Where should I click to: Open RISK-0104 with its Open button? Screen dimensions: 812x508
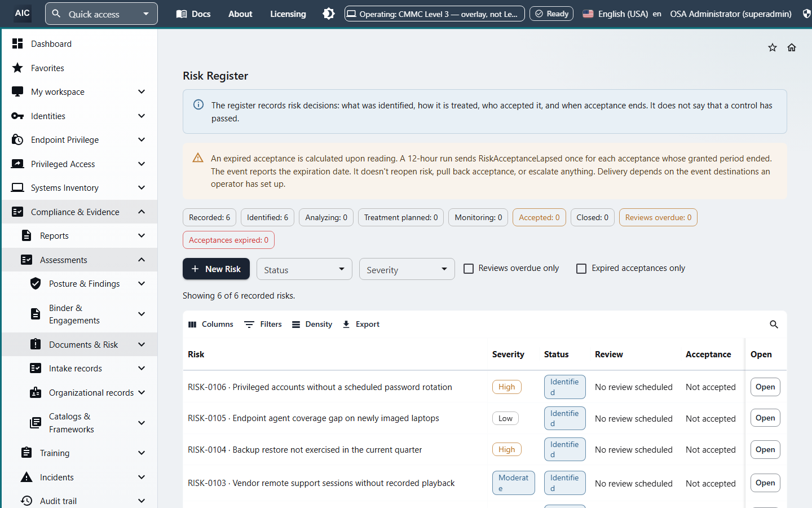pos(765,449)
